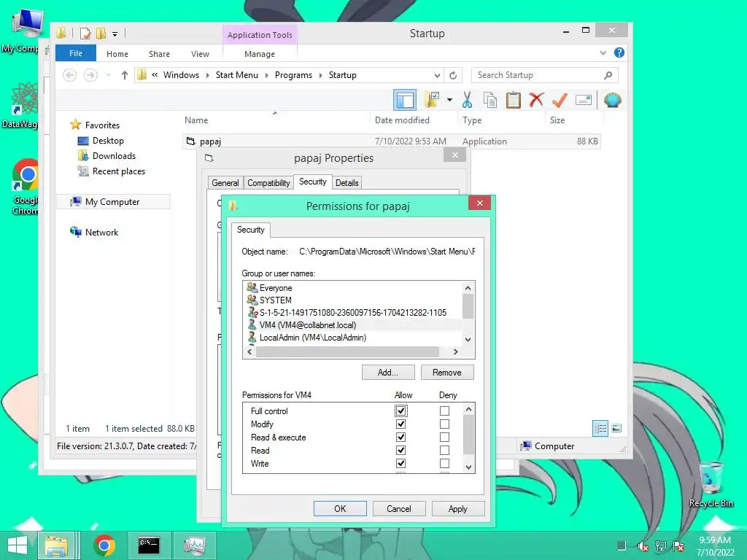Click the Paste clipboard icon in toolbar
Image resolution: width=747 pixels, height=560 pixels.
513,100
